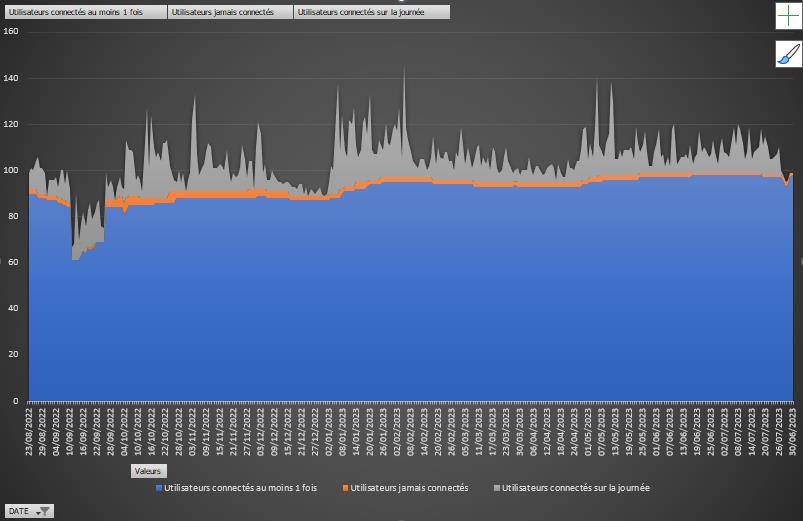Click the 'Utilisateurs jamais connectés' field button

point(230,12)
